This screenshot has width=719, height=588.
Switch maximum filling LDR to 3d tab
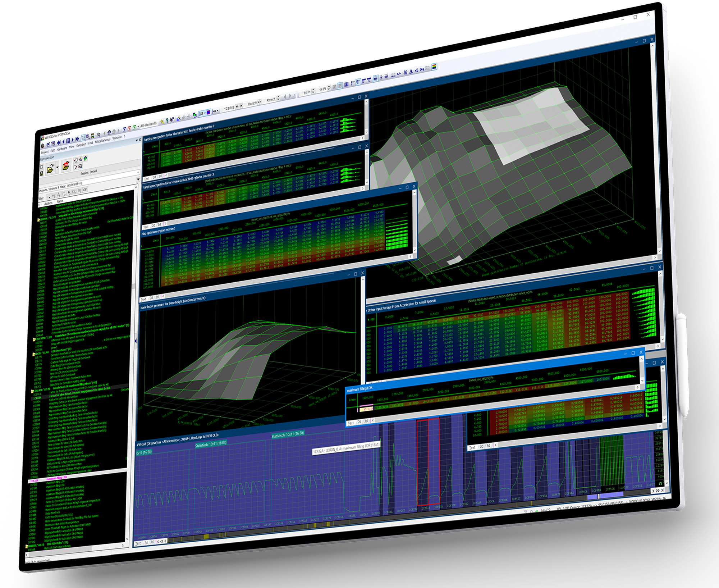click(366, 421)
